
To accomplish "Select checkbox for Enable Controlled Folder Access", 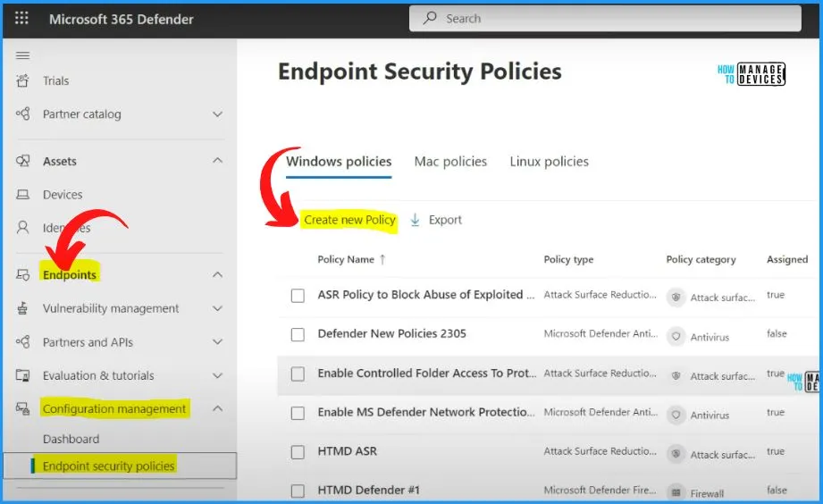I will click(298, 374).
